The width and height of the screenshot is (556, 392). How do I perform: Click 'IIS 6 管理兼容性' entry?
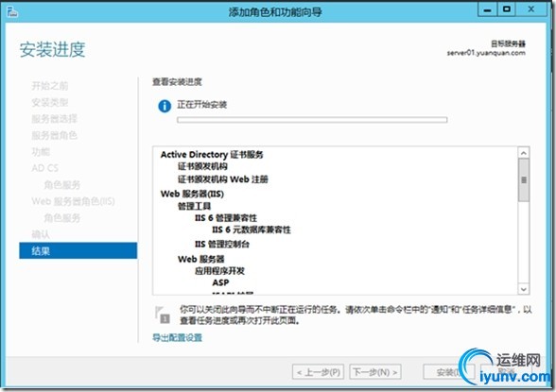pyautogui.click(x=225, y=218)
